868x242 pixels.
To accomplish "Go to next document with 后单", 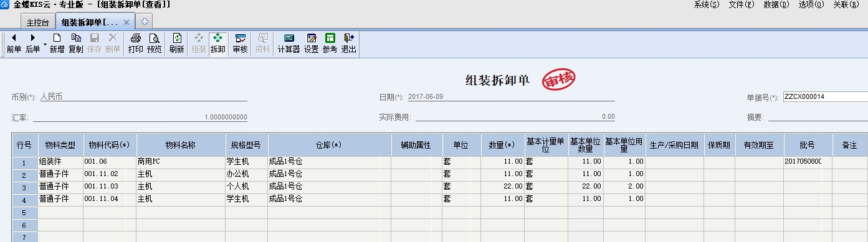I will point(32,43).
